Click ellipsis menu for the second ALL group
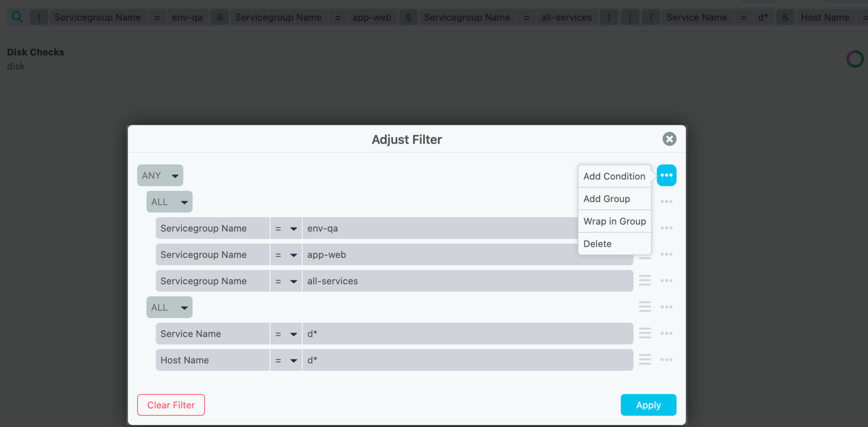The image size is (868, 427). click(x=666, y=307)
